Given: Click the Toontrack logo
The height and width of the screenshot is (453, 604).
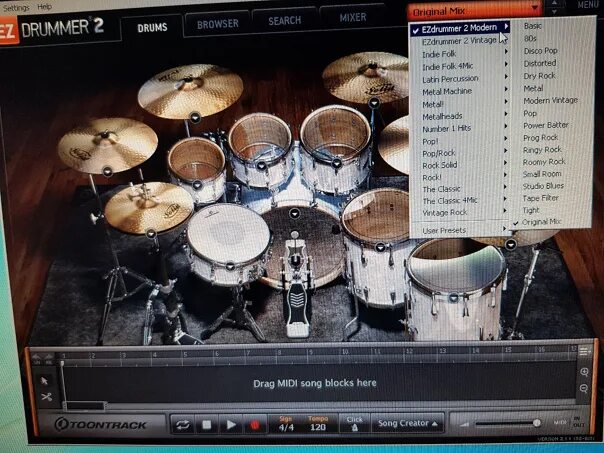Looking at the screenshot, I should point(101,424).
